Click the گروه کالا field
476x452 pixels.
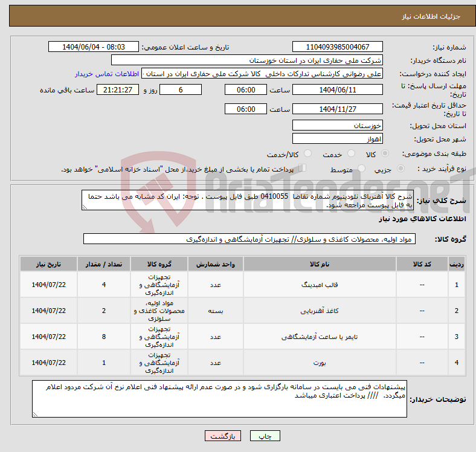tap(249, 239)
